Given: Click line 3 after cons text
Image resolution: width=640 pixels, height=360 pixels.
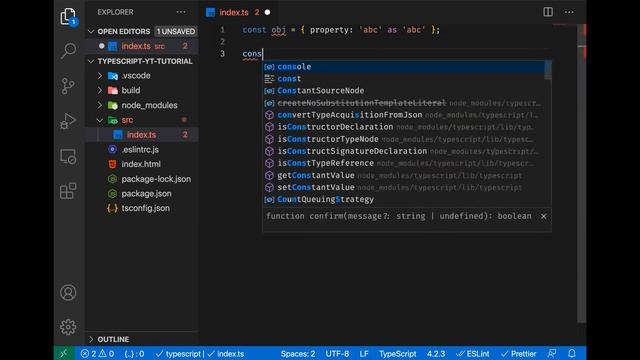Looking at the screenshot, I should [x=263, y=54].
